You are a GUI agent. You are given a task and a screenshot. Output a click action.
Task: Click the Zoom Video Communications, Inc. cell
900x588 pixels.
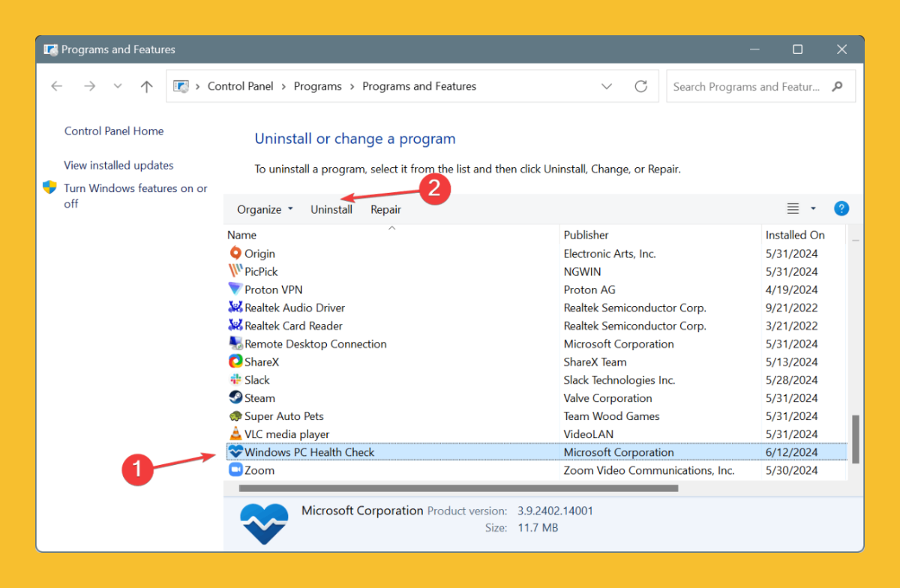pyautogui.click(x=649, y=470)
